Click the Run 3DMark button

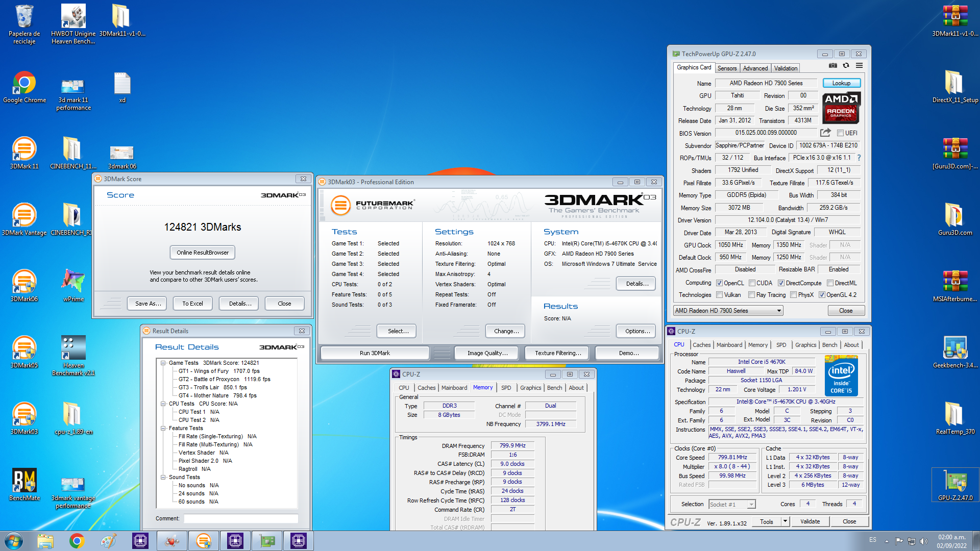375,353
